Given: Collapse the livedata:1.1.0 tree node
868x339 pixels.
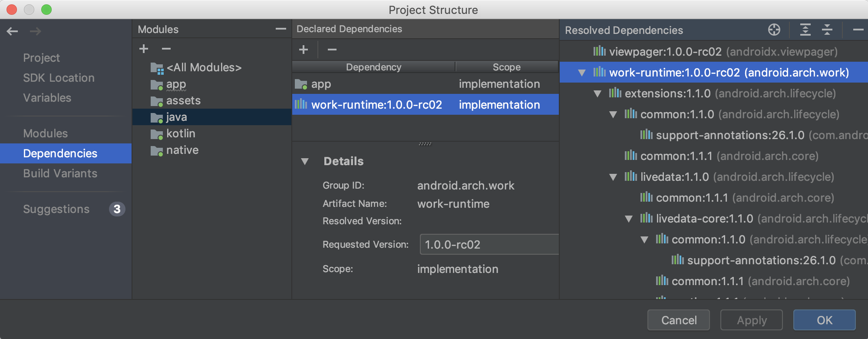Looking at the screenshot, I should pyautogui.click(x=613, y=177).
